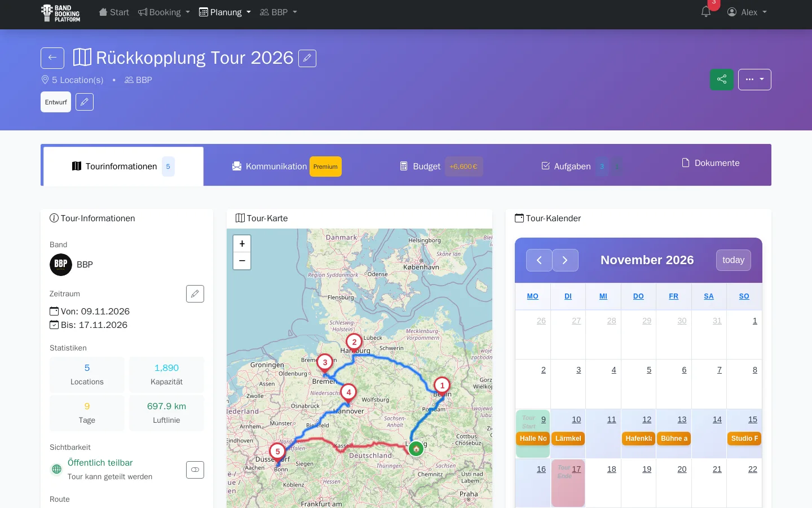
Task: Expand the Booking menu
Action: point(164,12)
